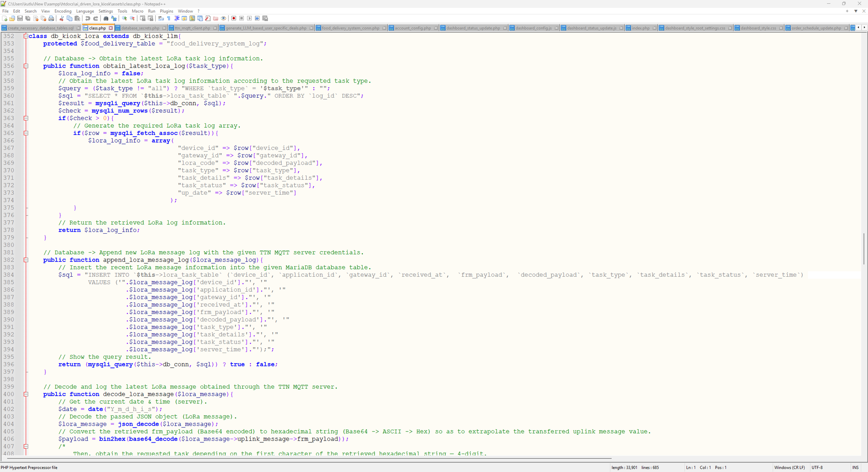The width and height of the screenshot is (868, 472).
Task: Close the create_necessary_database_tables.sql tab
Action: click(78, 28)
